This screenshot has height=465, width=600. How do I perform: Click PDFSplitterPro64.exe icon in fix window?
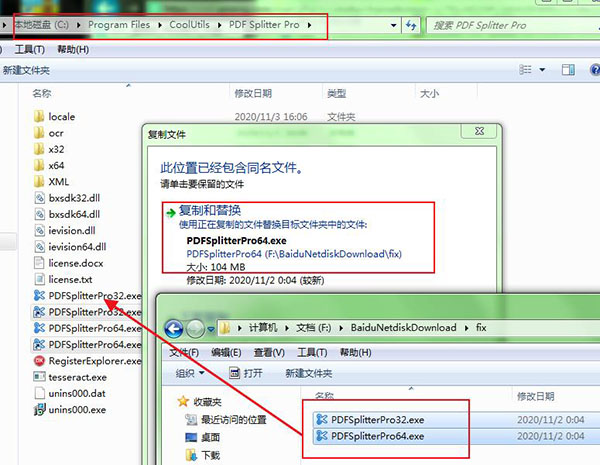click(x=322, y=436)
